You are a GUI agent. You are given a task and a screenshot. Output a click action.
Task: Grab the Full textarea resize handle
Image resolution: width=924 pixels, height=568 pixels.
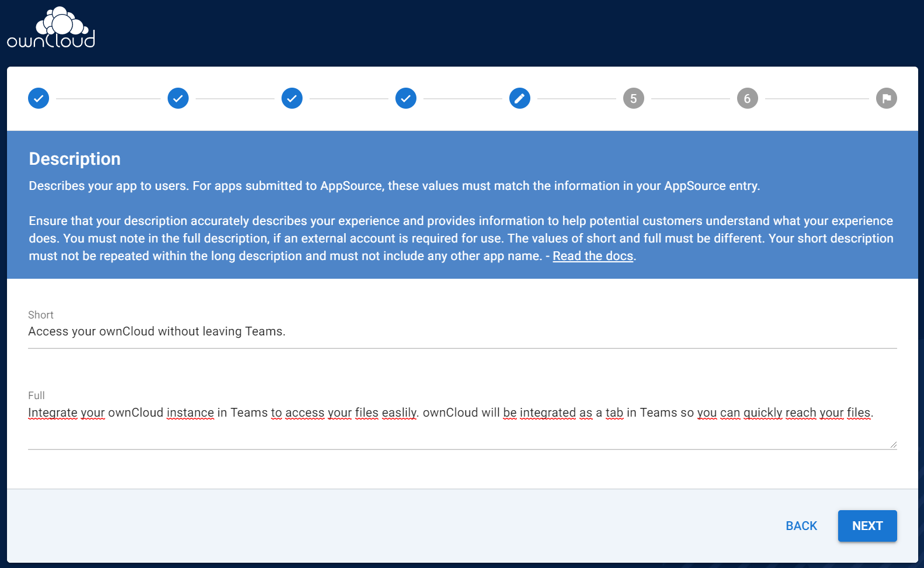(x=893, y=445)
